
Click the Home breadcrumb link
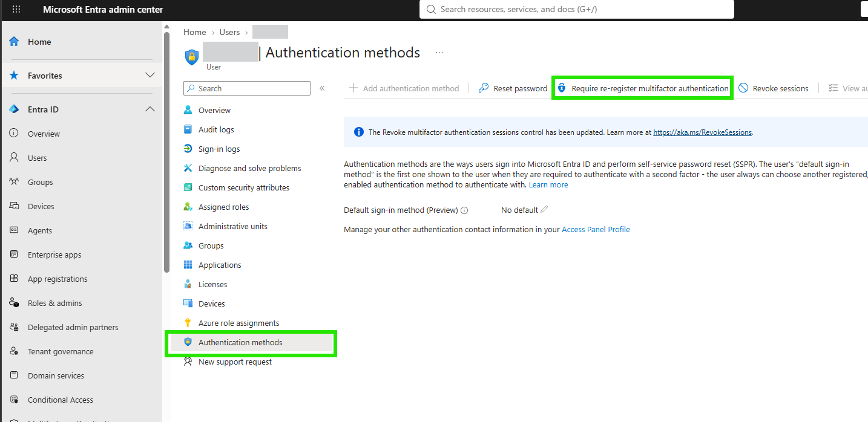pyautogui.click(x=195, y=32)
